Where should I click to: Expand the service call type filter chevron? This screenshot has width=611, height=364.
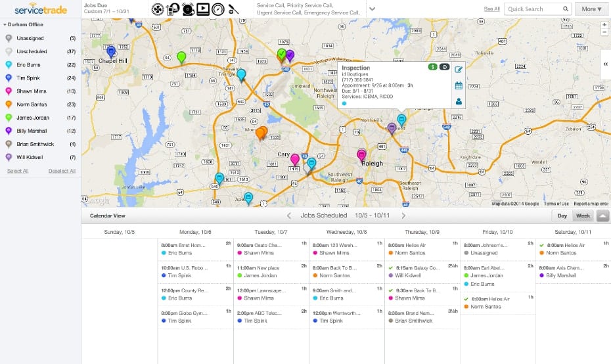373,9
